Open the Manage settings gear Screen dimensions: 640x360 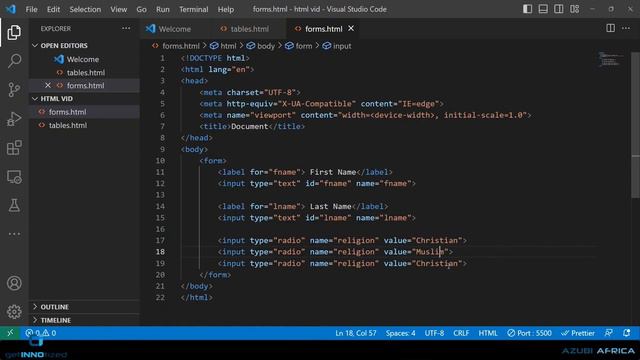(x=14, y=312)
